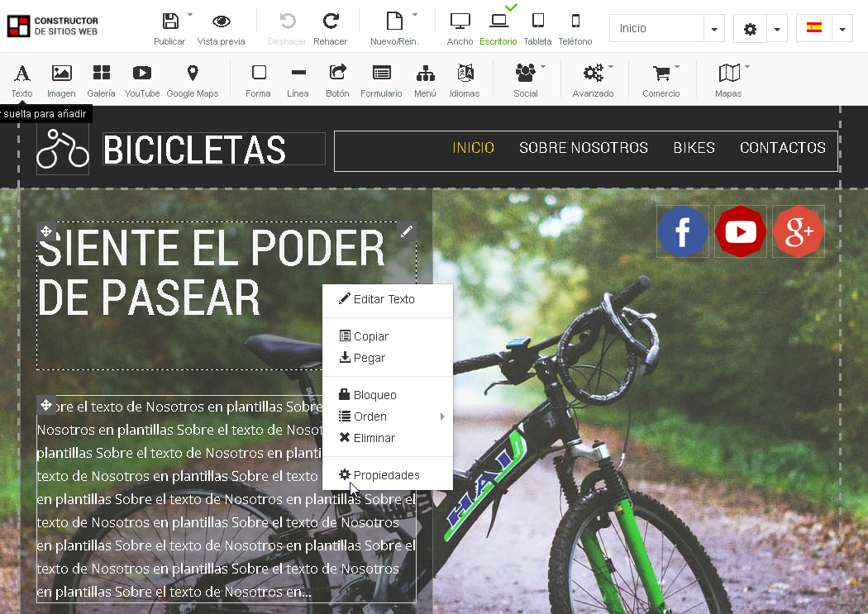The height and width of the screenshot is (614, 868).
Task: Switch to Teléfono device view
Action: click(575, 21)
